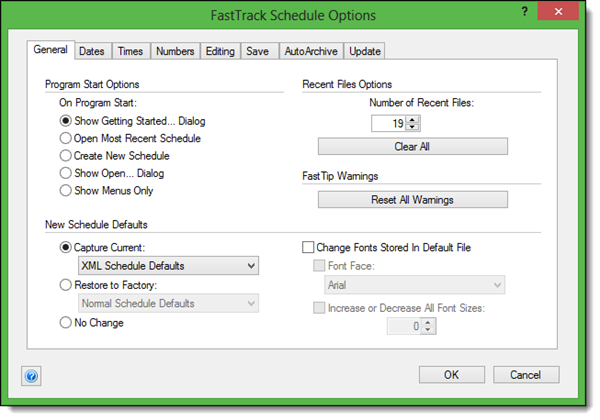This screenshot has width=600, height=420.
Task: Choose the No Change radio button
Action: click(x=66, y=323)
